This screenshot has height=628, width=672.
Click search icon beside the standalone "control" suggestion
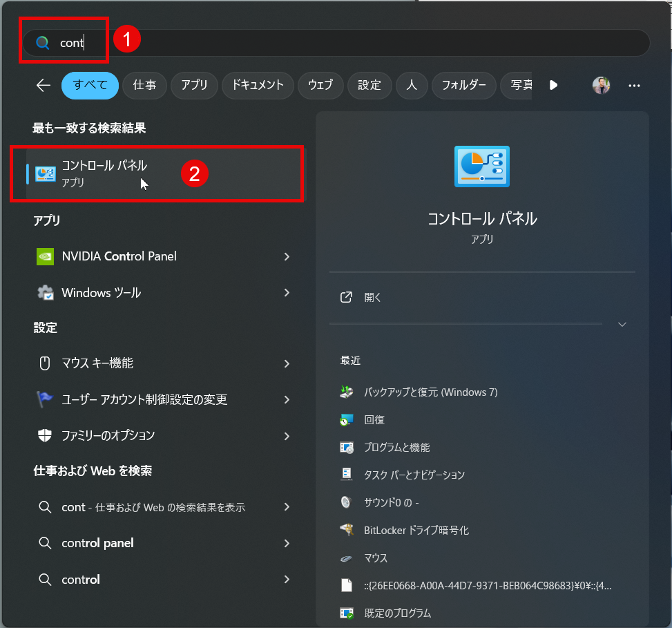click(45, 580)
